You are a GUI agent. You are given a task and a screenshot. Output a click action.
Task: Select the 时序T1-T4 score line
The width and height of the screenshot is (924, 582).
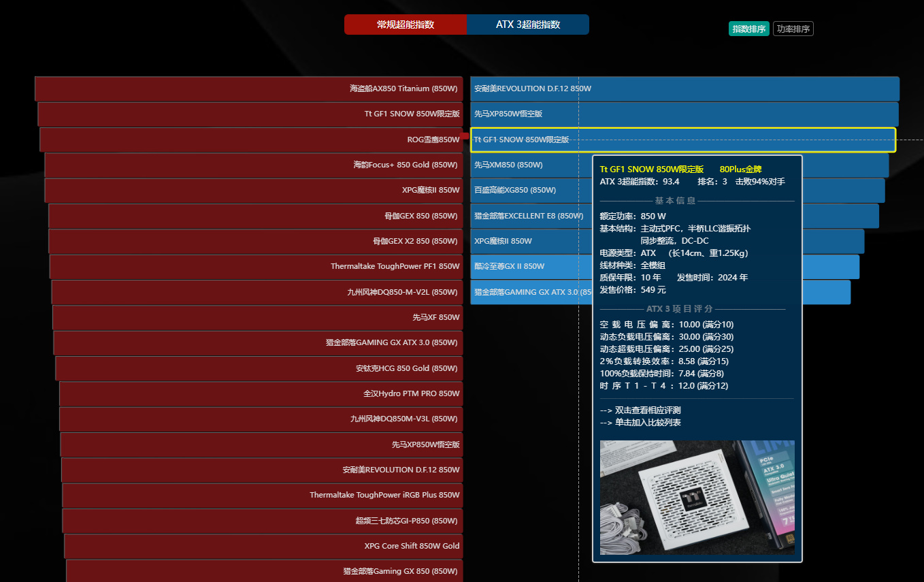pos(664,386)
